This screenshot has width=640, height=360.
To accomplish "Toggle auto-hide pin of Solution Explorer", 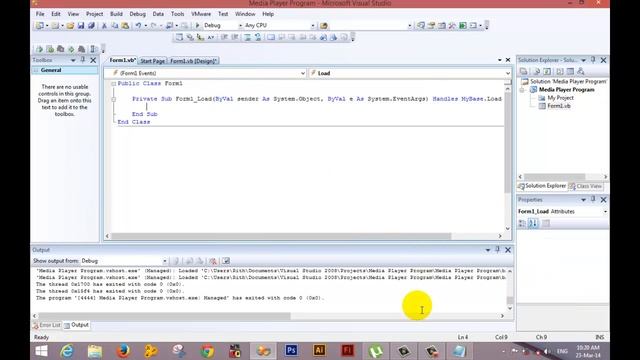I will click(593, 60).
